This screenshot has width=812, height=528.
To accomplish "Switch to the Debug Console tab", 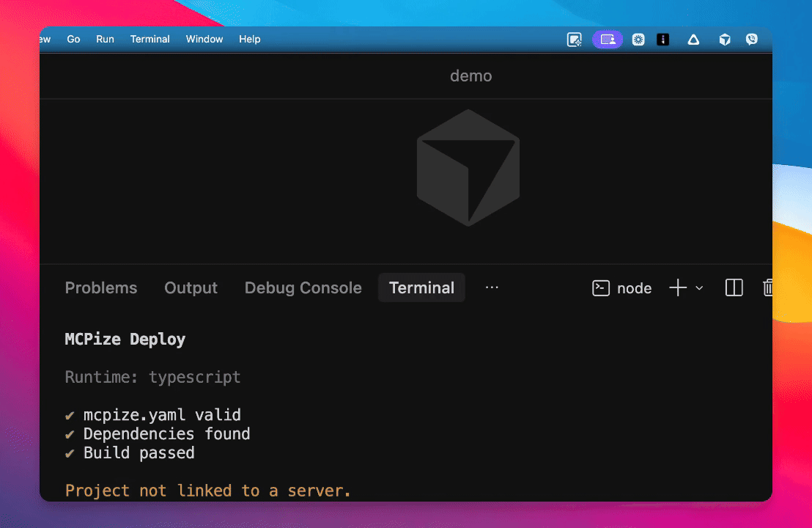I will 303,287.
